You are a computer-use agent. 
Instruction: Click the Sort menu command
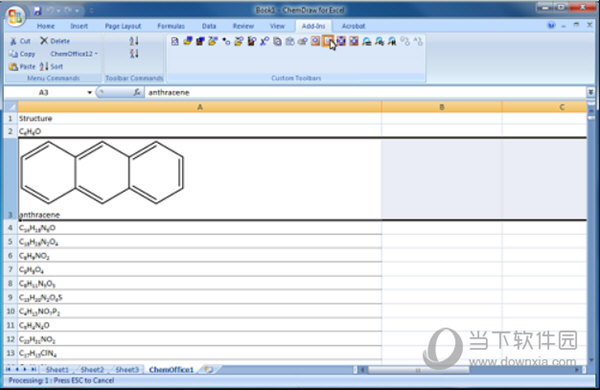click(51, 67)
